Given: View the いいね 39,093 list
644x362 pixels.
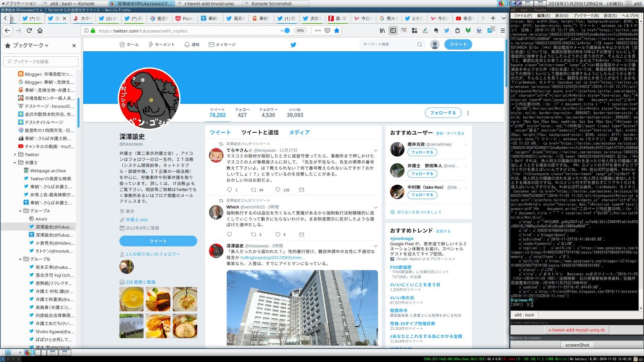Looking at the screenshot, I should click(x=295, y=113).
